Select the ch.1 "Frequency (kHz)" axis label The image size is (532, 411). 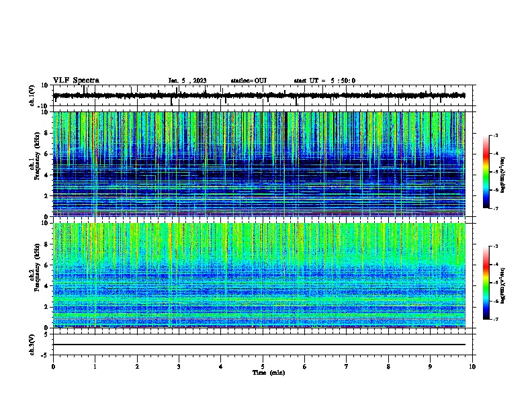click(x=37, y=156)
